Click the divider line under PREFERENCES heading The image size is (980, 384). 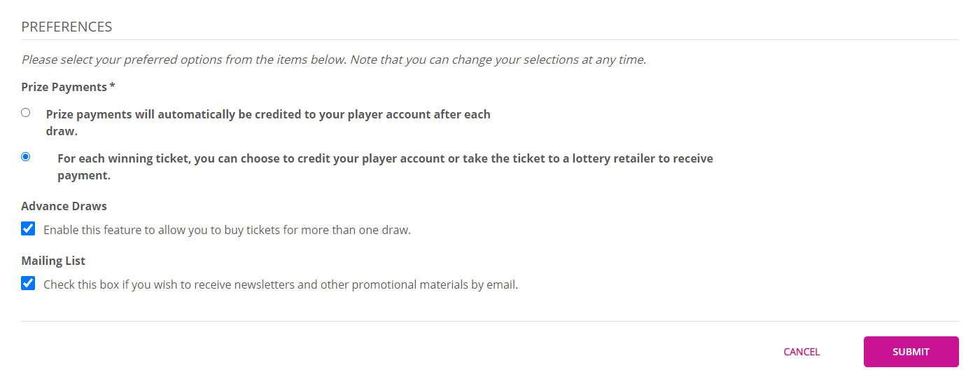(490, 40)
